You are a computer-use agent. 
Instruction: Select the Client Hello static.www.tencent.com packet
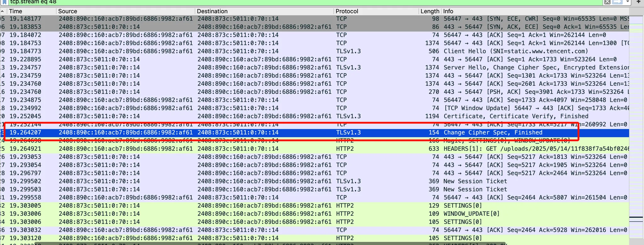[x=314, y=51]
